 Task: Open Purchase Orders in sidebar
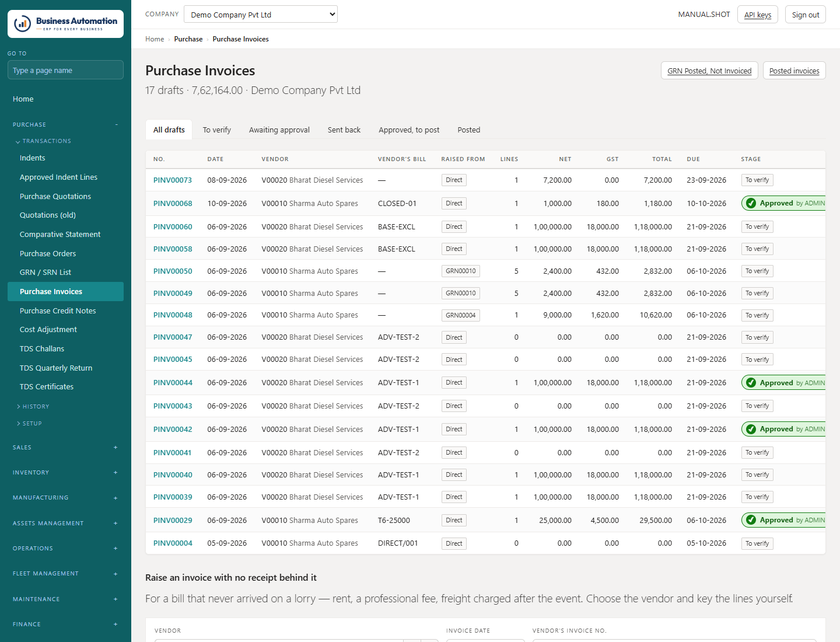pos(65,254)
